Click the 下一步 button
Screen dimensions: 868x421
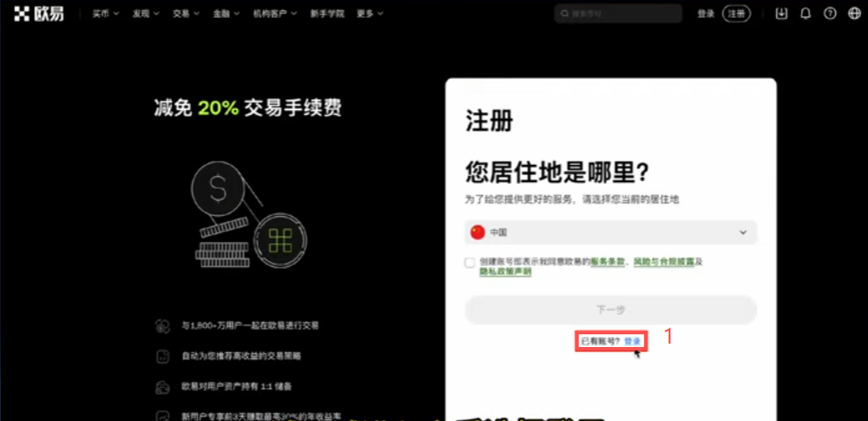click(611, 310)
